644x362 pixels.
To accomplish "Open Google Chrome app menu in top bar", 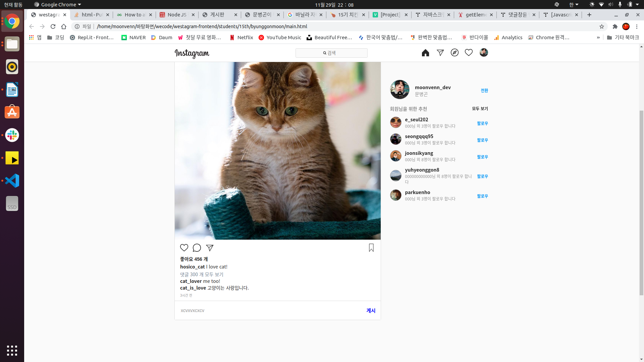I will click(57, 5).
